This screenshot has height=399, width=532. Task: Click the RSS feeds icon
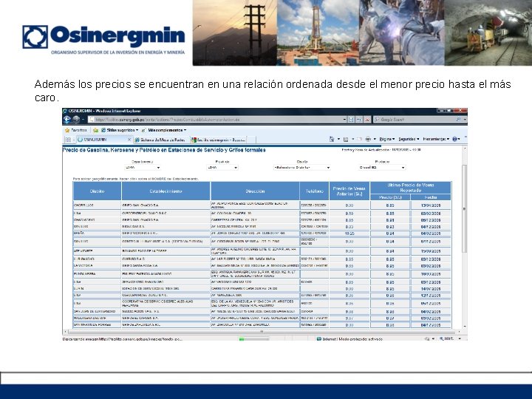click(346, 139)
